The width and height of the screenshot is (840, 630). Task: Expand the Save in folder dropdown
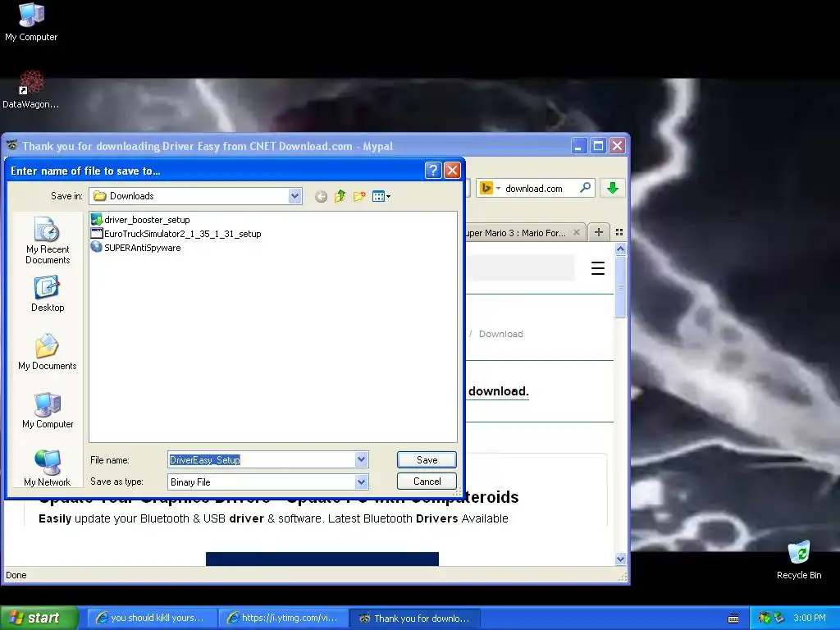(x=294, y=196)
